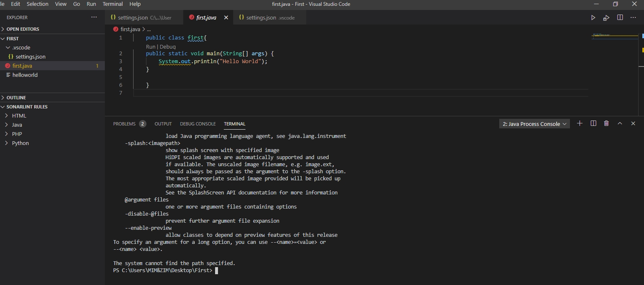Click first.java in the breadcrumb
The image size is (644, 285).
[130, 29]
